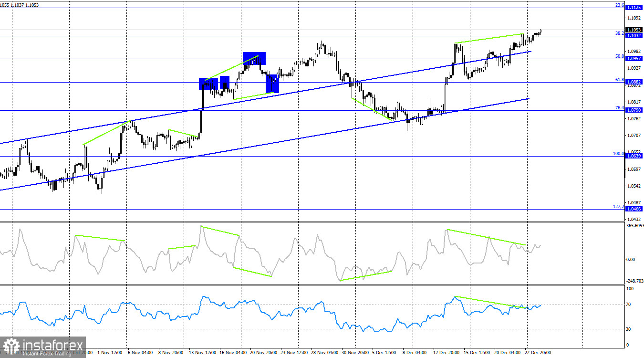644x358 pixels.
Task: Click the 1.0762 price scale value
Action: click(634, 118)
